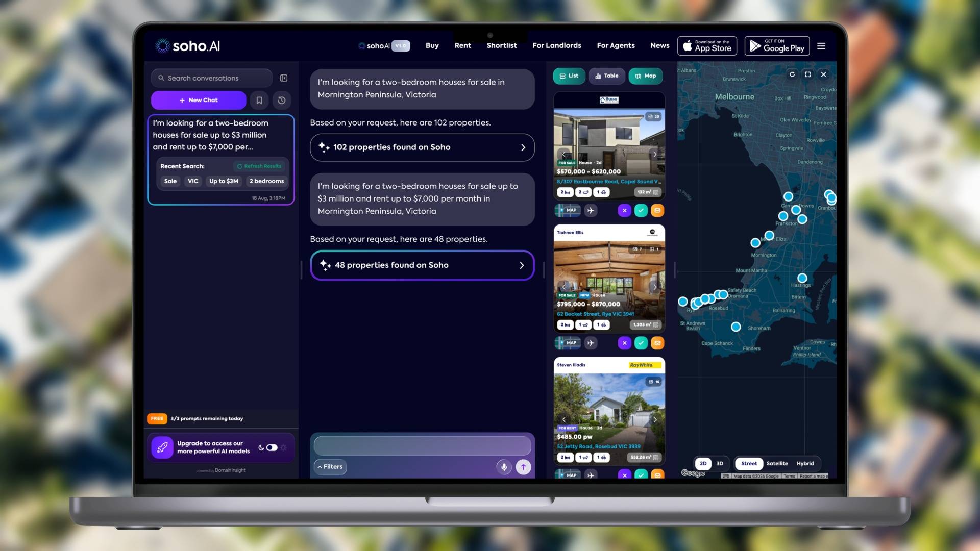The height and width of the screenshot is (551, 980).
Task: Switch map to 2D mode
Action: click(x=703, y=464)
